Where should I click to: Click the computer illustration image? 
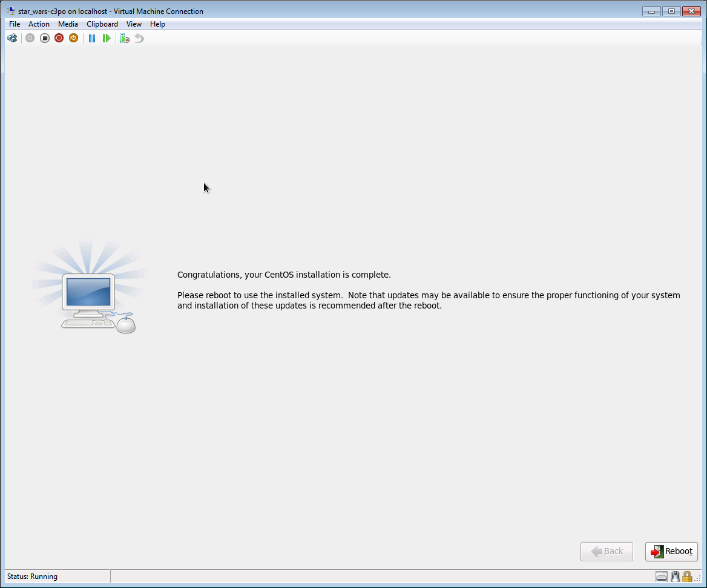point(90,287)
